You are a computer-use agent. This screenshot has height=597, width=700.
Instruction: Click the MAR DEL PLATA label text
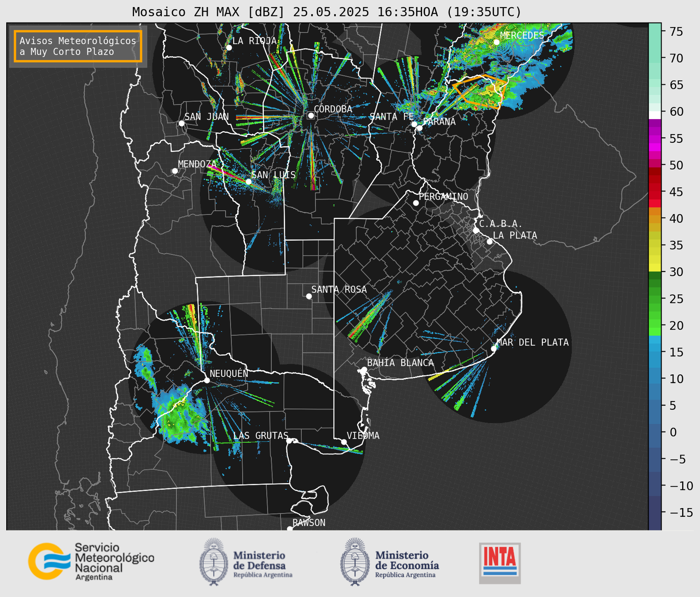tap(532, 343)
